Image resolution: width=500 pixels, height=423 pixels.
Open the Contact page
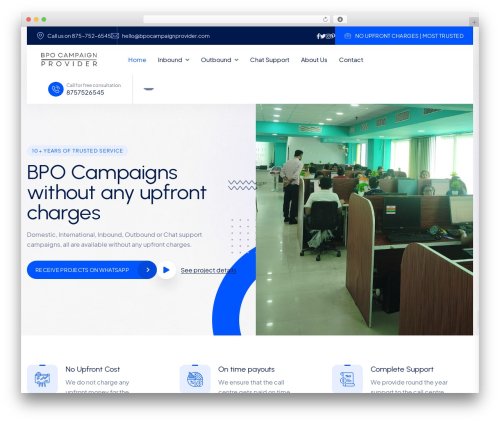(x=351, y=60)
